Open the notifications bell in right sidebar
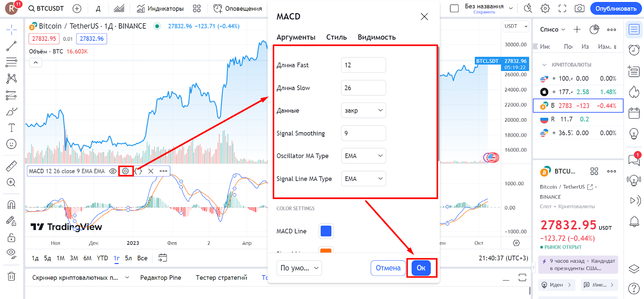Screen dimensions: 644x299 [634, 222]
